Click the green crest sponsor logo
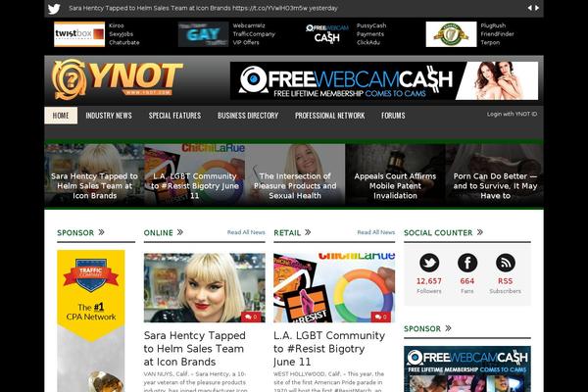Image resolution: width=588 pixels, height=392 pixels. click(x=451, y=34)
